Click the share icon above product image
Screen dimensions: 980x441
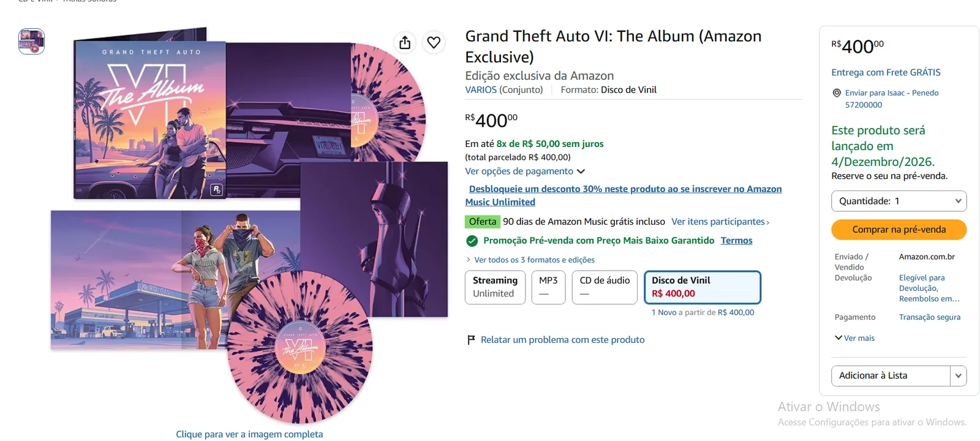[405, 42]
